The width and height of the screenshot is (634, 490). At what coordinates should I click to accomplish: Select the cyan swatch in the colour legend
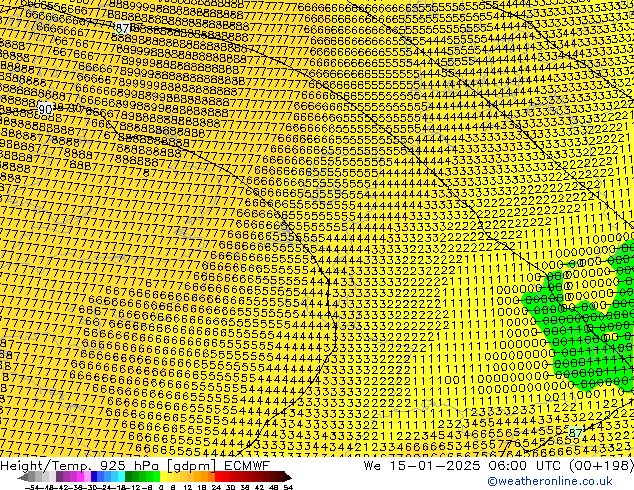121,477
